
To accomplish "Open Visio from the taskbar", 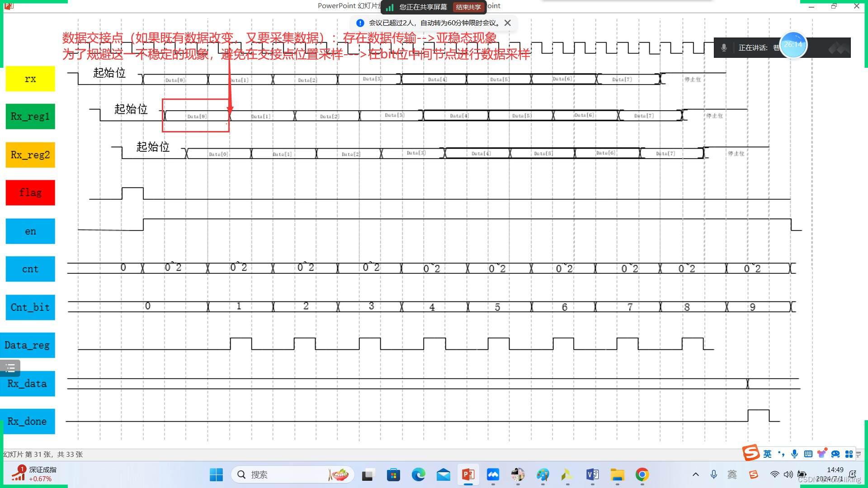I will [x=592, y=474].
